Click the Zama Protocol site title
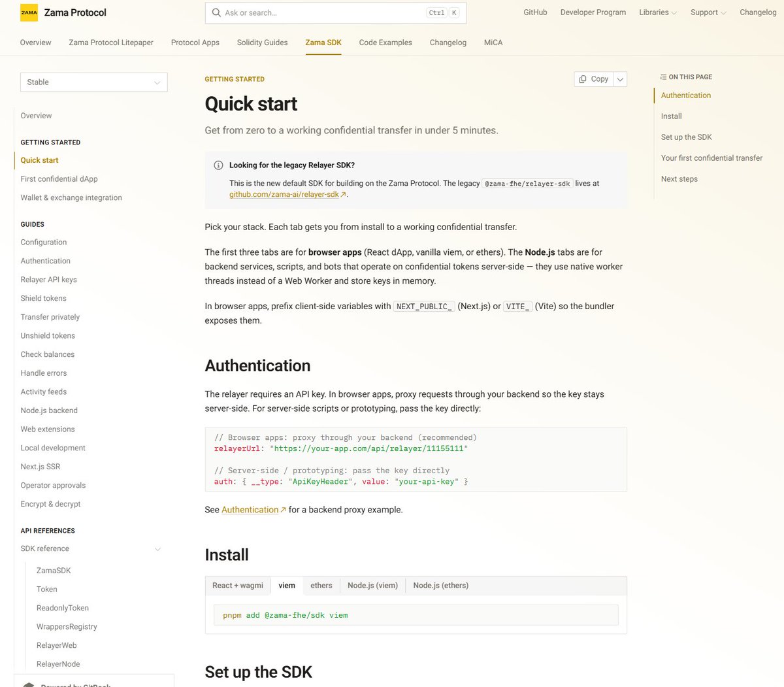This screenshot has width=784, height=687. (75, 12)
